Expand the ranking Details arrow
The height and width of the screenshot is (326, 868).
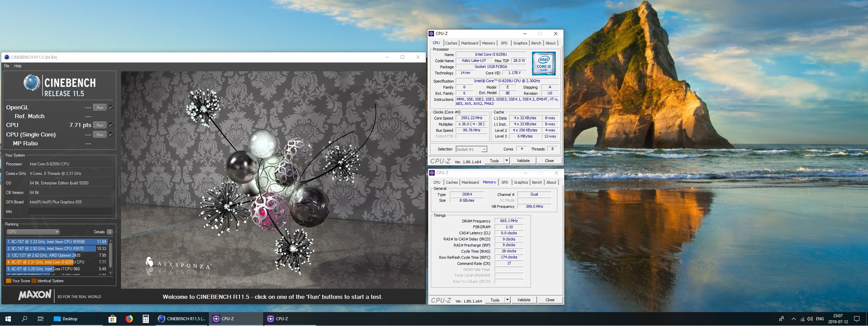(110, 232)
